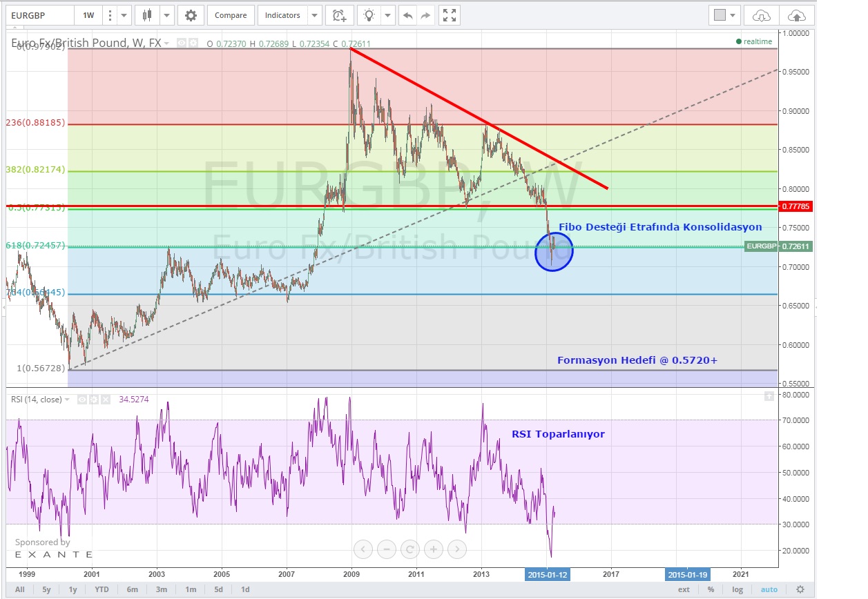Switch to YTD time range
The width and height of the screenshot is (868, 599).
(101, 589)
